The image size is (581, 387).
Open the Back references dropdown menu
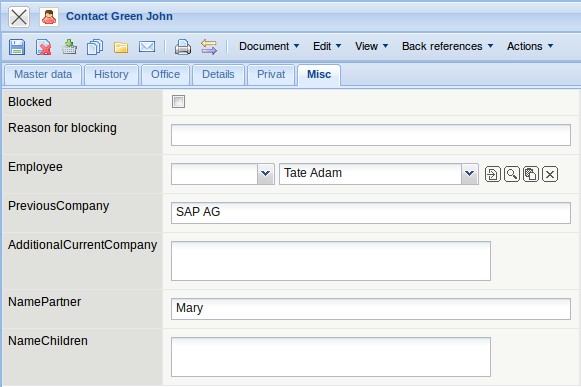[447, 46]
